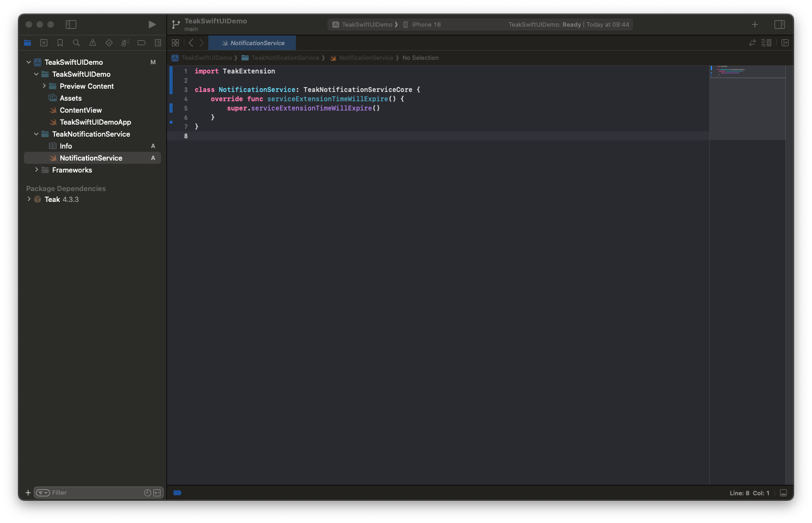812x523 pixels.
Task: Toggle source control status filter
Action: pos(157,493)
